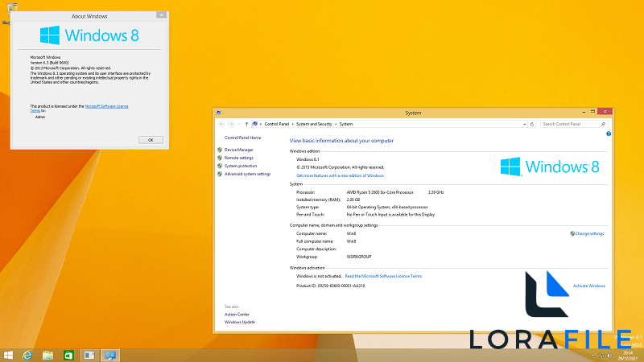Open Windows Update under See also
644x362 pixels.
[239, 323]
